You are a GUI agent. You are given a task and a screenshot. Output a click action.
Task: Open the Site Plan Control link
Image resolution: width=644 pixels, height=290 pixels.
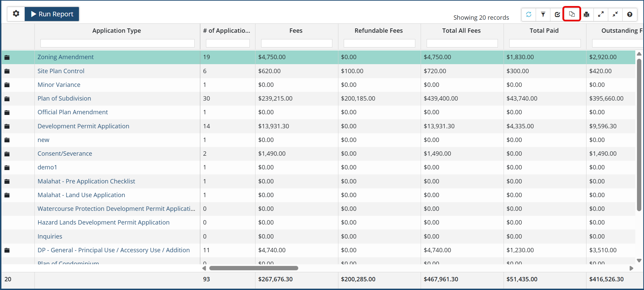pyautogui.click(x=61, y=71)
